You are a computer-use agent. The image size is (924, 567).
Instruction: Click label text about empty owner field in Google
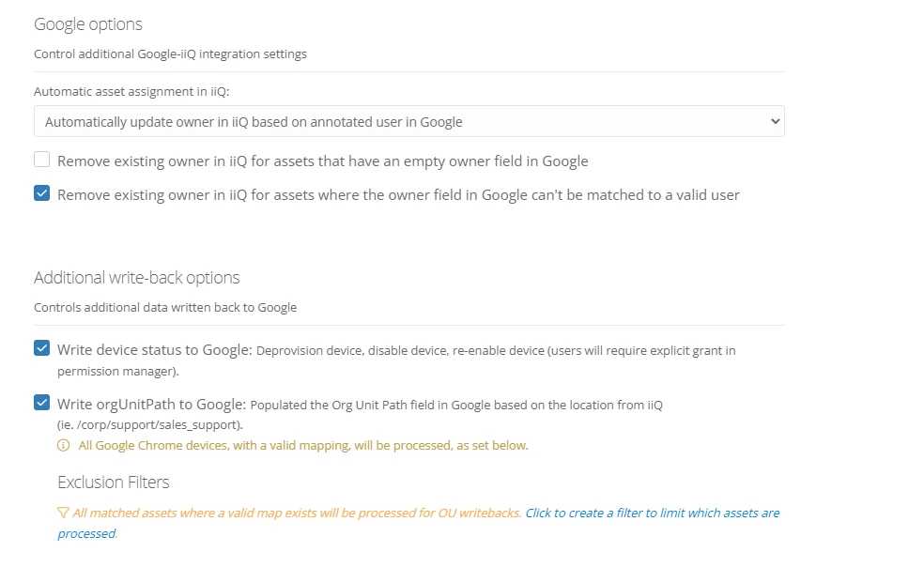322,161
